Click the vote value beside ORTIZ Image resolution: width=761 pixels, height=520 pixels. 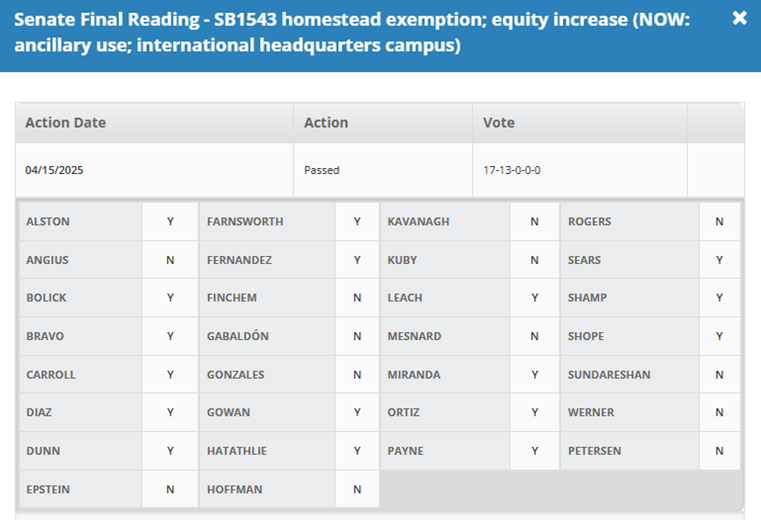(x=534, y=412)
